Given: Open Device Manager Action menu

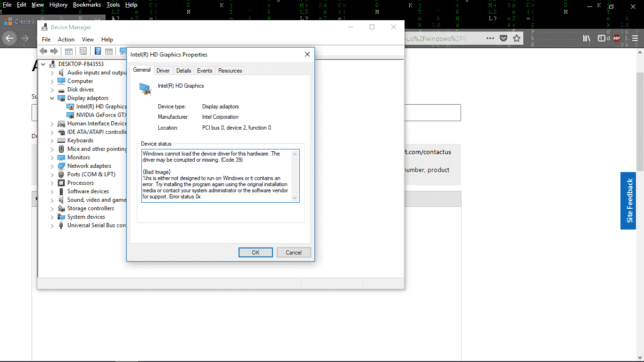Looking at the screenshot, I should pos(66,40).
